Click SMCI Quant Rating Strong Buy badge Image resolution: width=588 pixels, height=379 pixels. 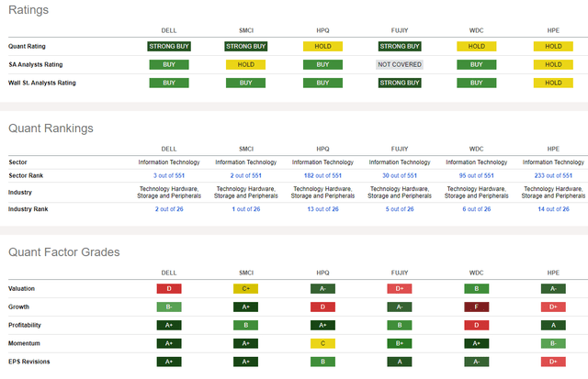point(246,47)
